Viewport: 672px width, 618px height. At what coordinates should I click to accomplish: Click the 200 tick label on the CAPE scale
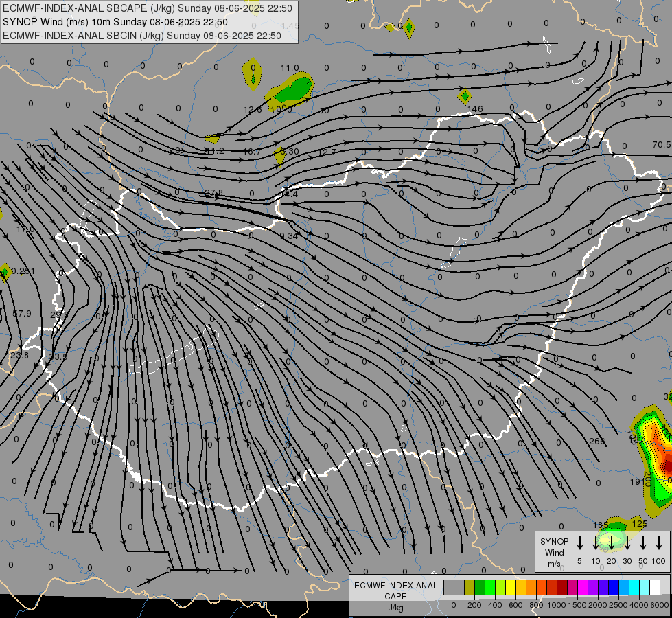(x=474, y=605)
